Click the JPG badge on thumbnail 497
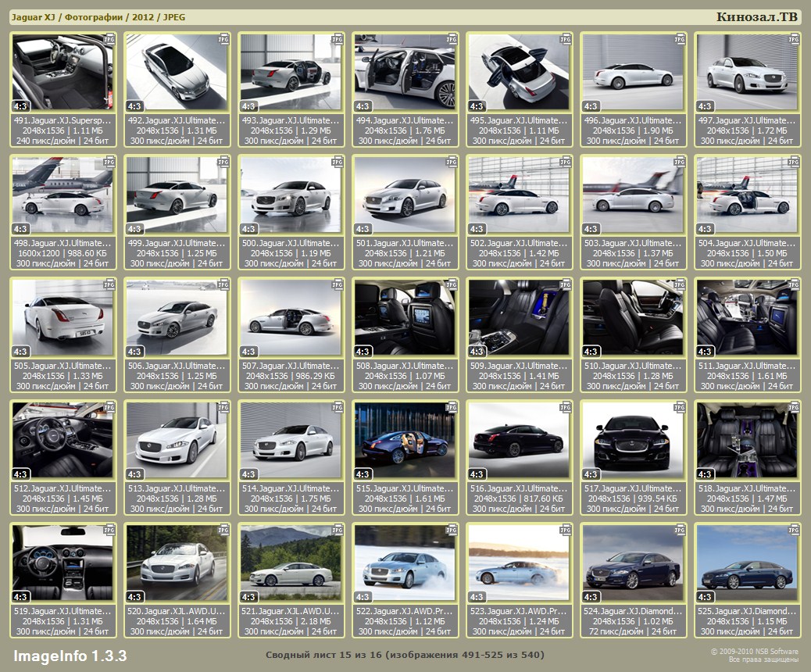Viewport: 811px width, 672px height. (x=794, y=39)
